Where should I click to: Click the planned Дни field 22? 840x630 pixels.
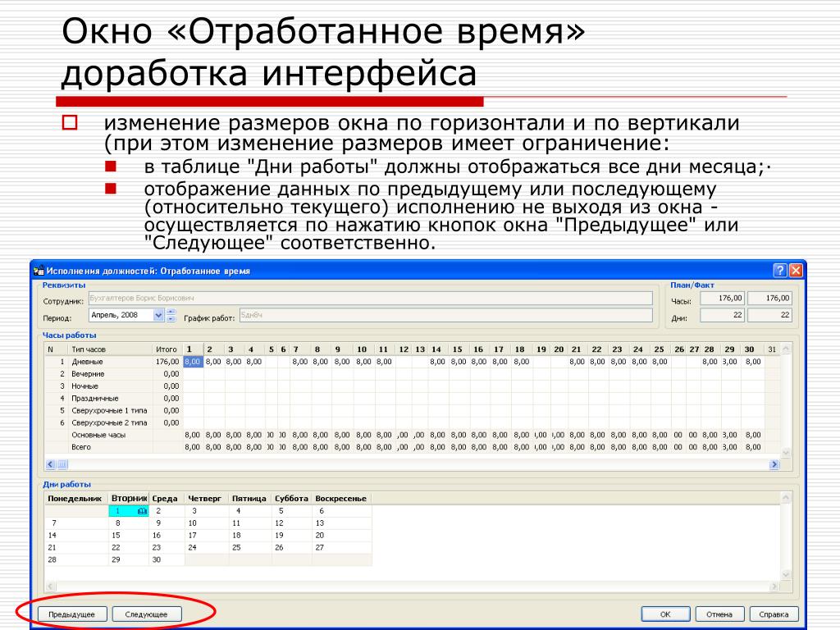point(722,315)
